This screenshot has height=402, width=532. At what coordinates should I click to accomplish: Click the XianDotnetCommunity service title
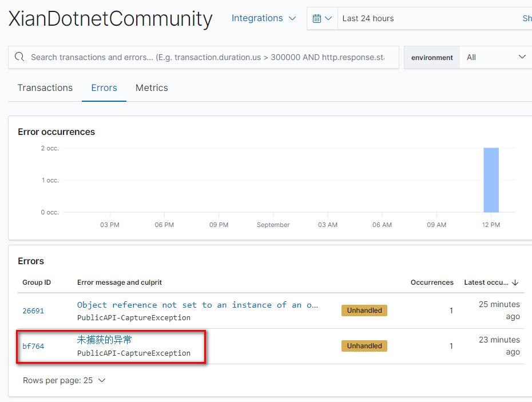pos(110,19)
